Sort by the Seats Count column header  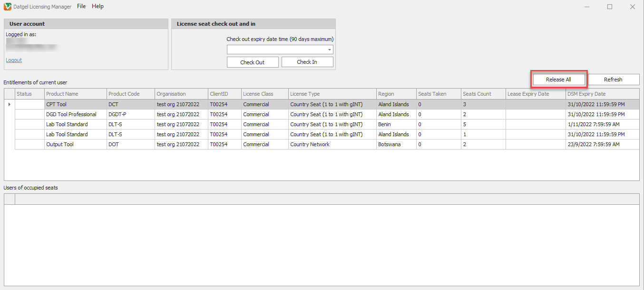click(483, 94)
